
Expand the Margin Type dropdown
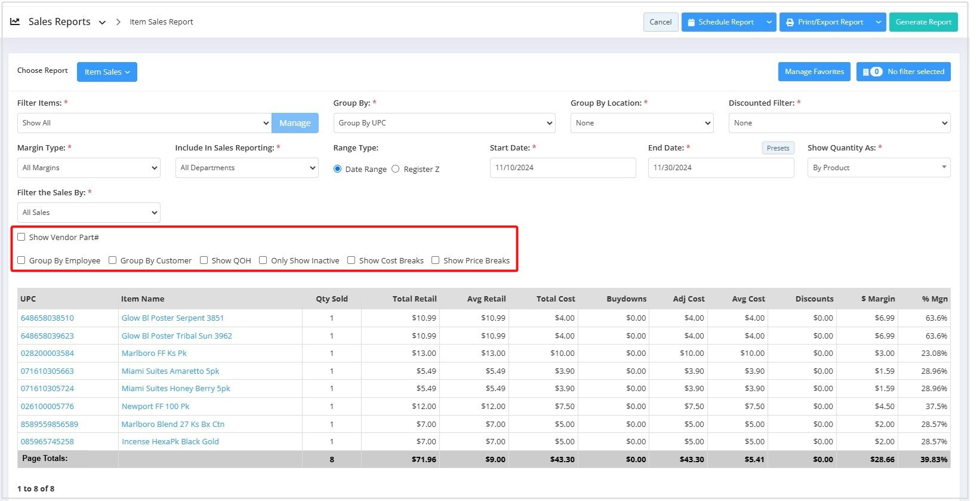pos(88,168)
